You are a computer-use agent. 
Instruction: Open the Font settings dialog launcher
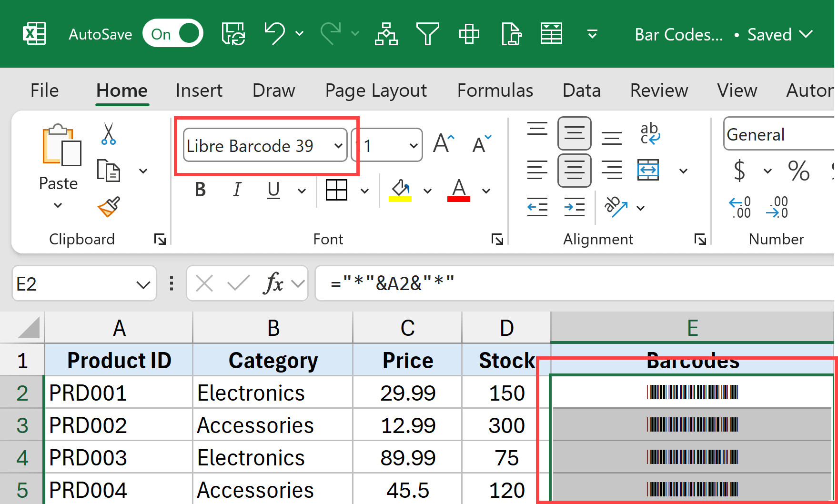coord(497,240)
